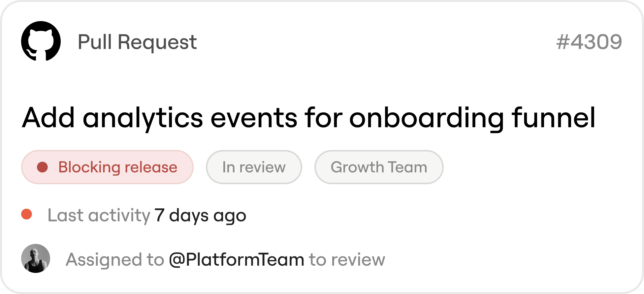Image resolution: width=644 pixels, height=294 pixels.
Task: Click the orange last-activity status dot
Action: tap(26, 214)
